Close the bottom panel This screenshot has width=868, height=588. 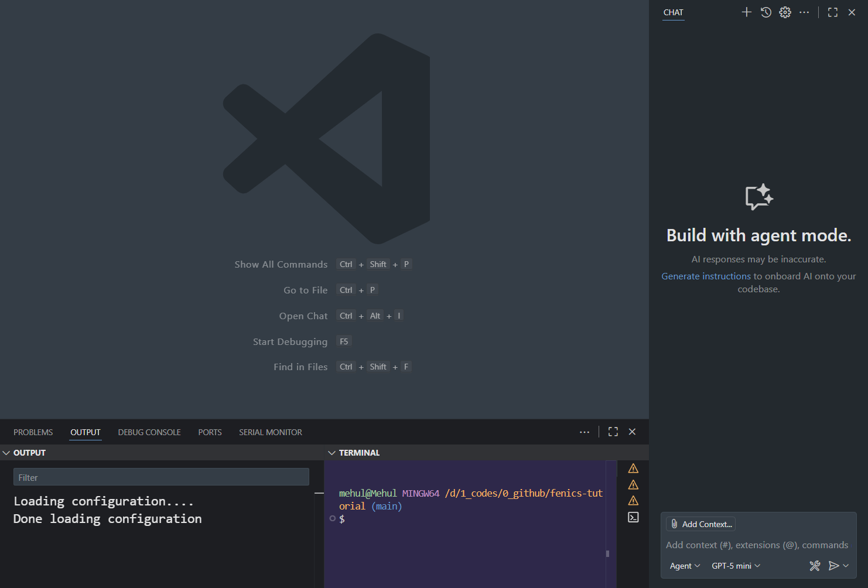[x=632, y=432]
